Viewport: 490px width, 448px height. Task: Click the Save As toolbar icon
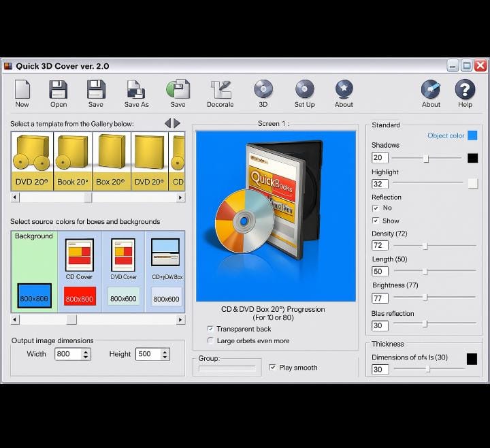point(136,90)
